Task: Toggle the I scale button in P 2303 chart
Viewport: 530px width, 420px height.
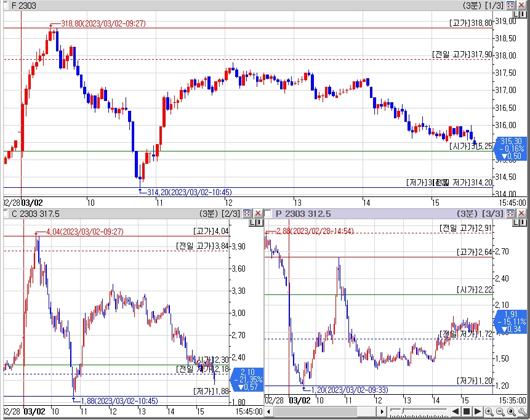Action: pyautogui.click(x=523, y=222)
